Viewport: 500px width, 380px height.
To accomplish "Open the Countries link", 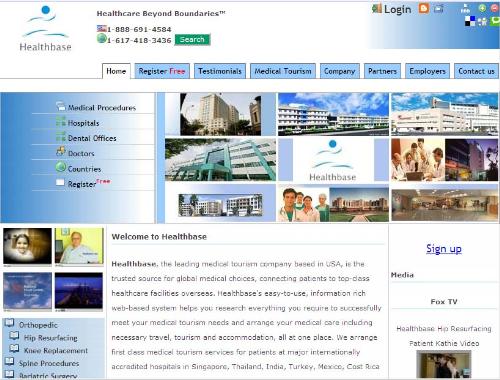I will 84,169.
